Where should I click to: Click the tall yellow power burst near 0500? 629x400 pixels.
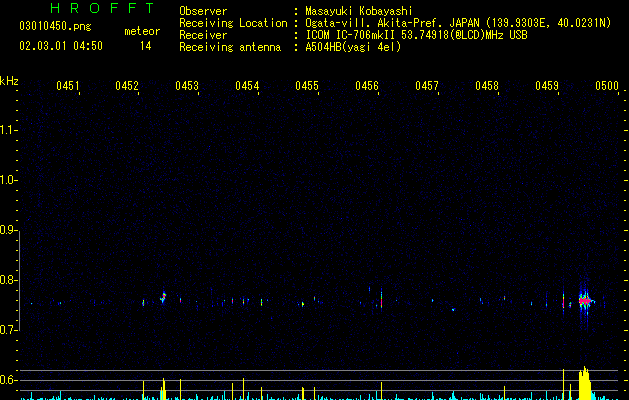tap(585, 383)
